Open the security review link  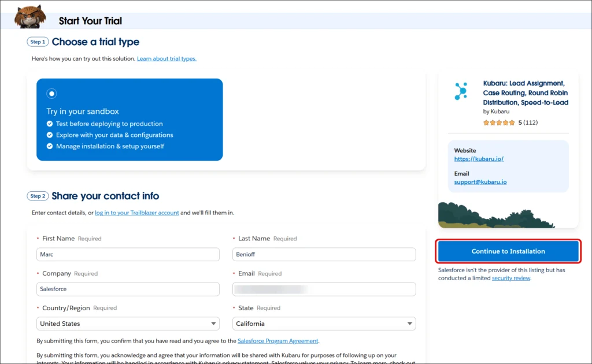click(x=511, y=278)
